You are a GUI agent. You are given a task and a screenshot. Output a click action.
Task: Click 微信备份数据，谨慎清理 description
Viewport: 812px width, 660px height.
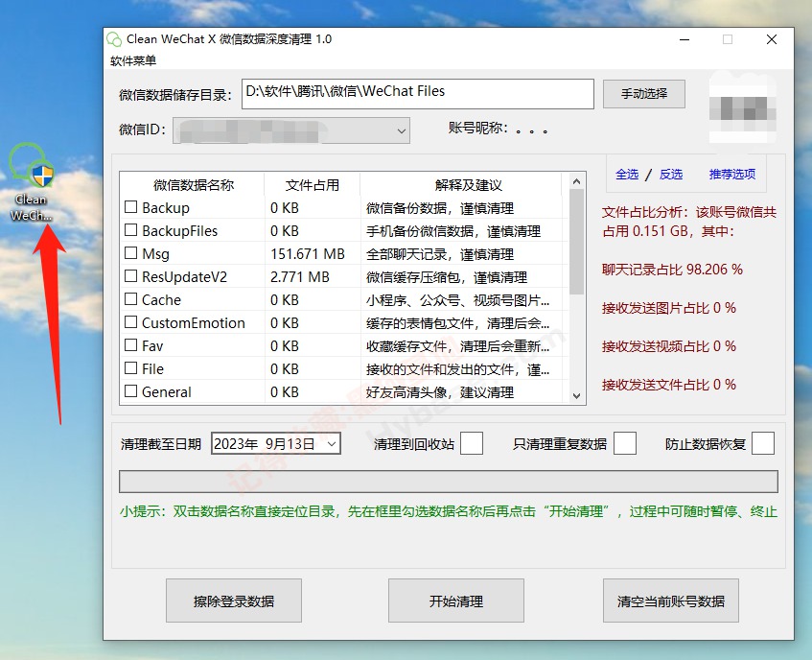tap(440, 208)
